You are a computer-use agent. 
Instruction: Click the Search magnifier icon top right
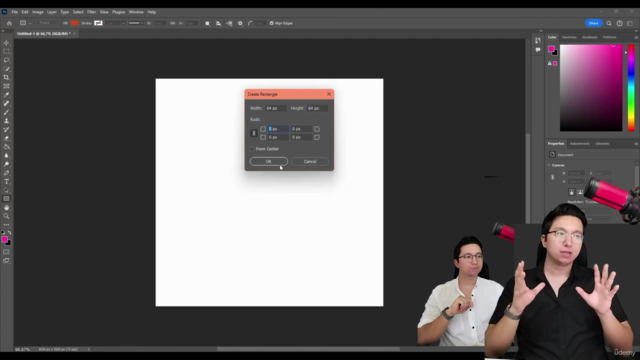coord(609,23)
